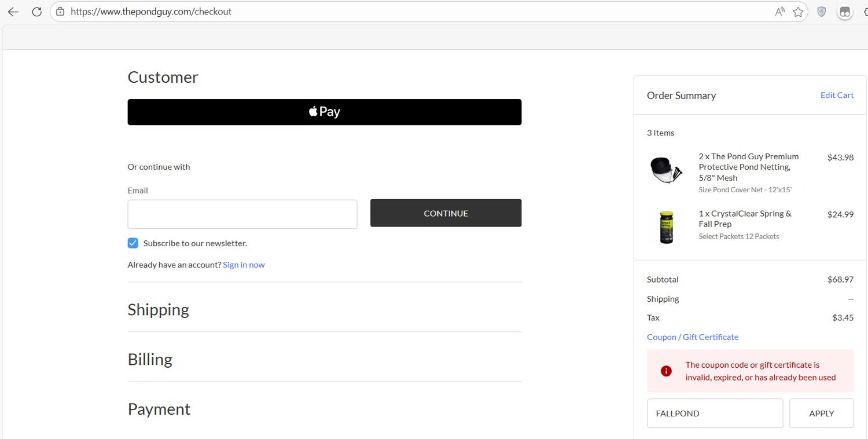This screenshot has width=868, height=439.
Task: Click the Email input field
Action: click(x=242, y=214)
